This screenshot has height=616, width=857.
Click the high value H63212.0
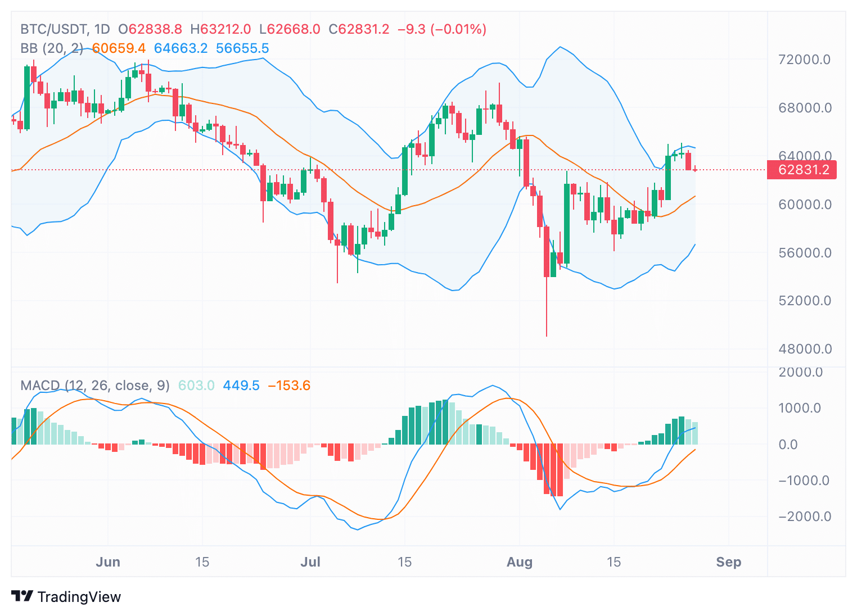coord(220,29)
